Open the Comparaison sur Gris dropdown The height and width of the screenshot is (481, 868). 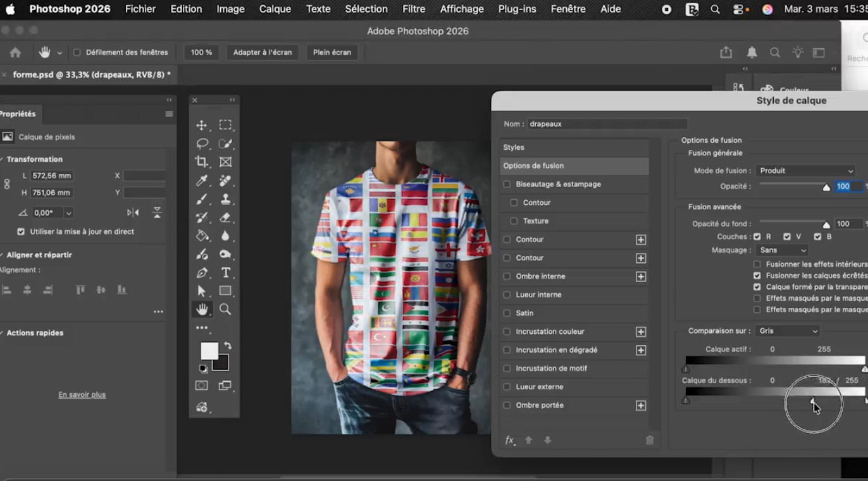point(788,331)
